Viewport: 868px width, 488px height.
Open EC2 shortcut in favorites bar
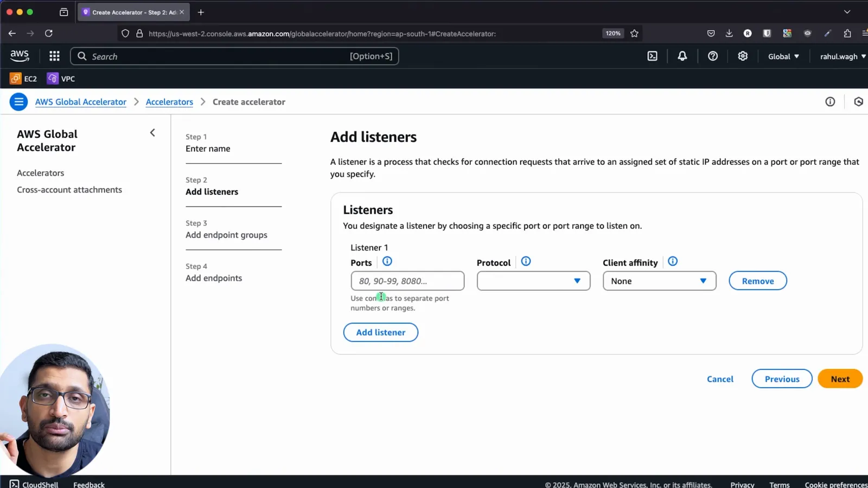click(x=23, y=79)
